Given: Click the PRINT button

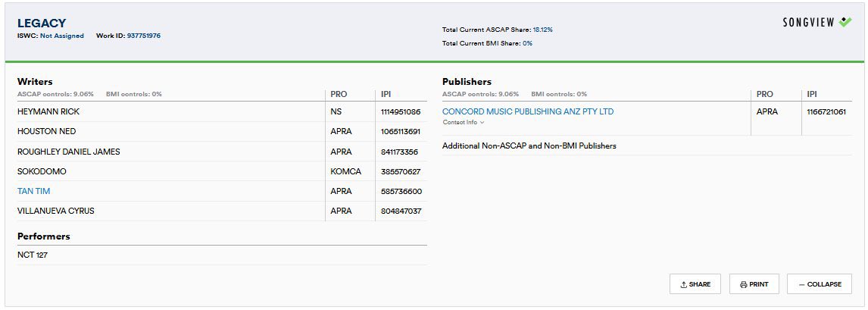Looking at the screenshot, I should [754, 284].
